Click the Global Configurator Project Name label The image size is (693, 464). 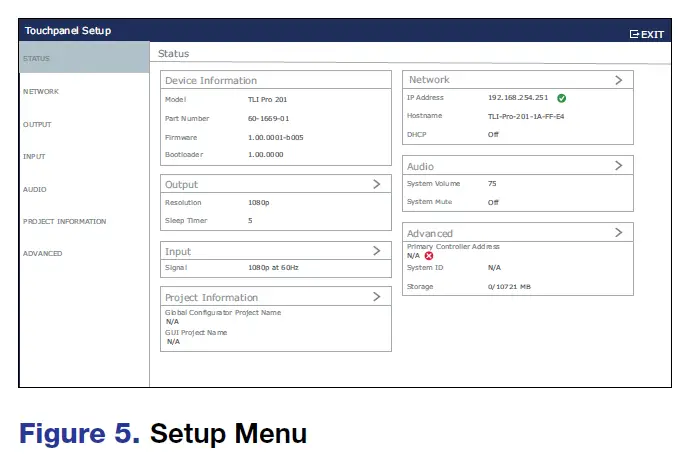pyautogui.click(x=223, y=312)
